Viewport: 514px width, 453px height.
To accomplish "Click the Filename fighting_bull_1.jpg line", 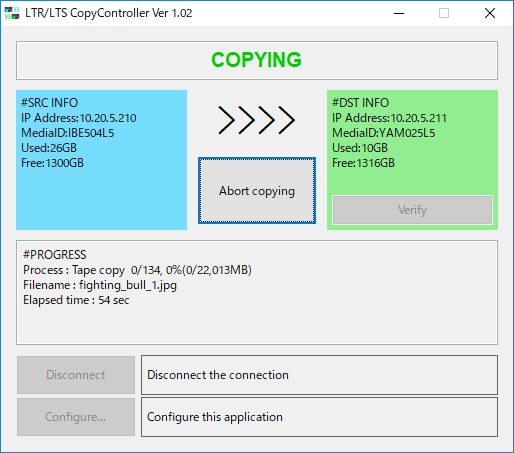I will click(100, 285).
